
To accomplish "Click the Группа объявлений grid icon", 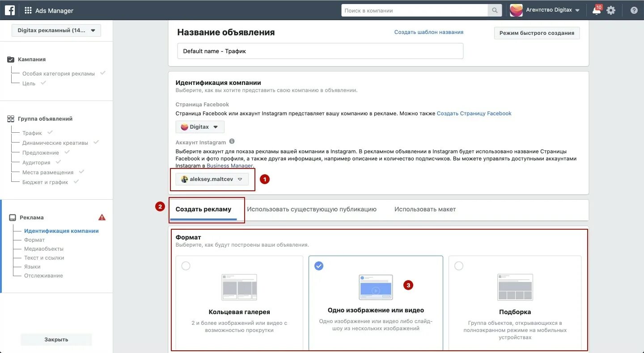I will coord(11,119).
